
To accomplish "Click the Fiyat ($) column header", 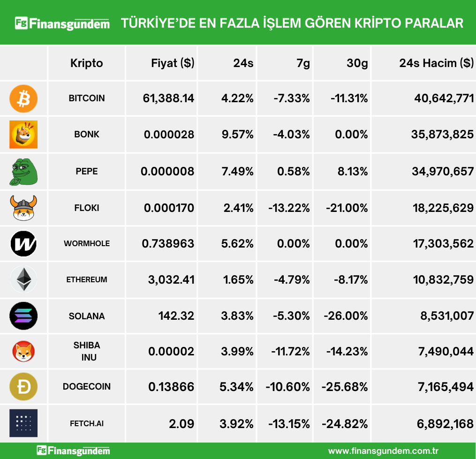I will tap(173, 63).
